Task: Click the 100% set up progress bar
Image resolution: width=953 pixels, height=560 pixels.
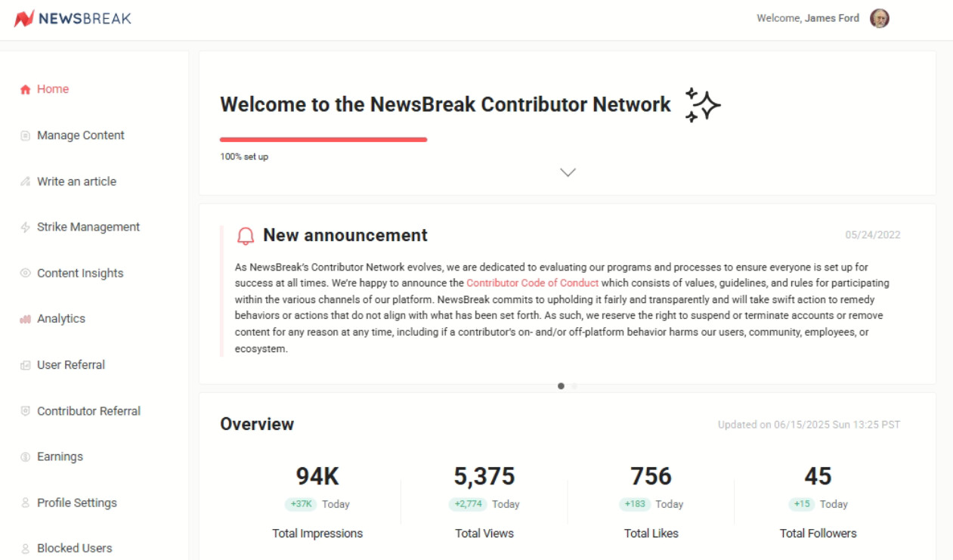Action: 323,140
